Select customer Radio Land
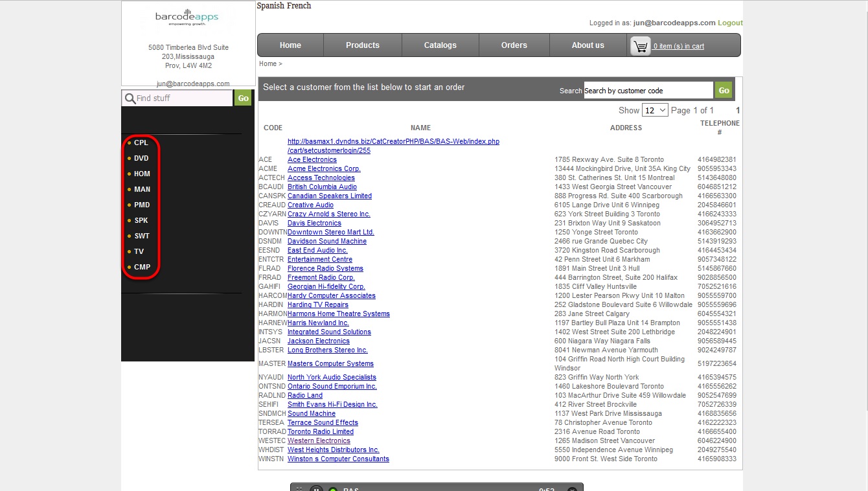868x491 pixels. click(305, 395)
